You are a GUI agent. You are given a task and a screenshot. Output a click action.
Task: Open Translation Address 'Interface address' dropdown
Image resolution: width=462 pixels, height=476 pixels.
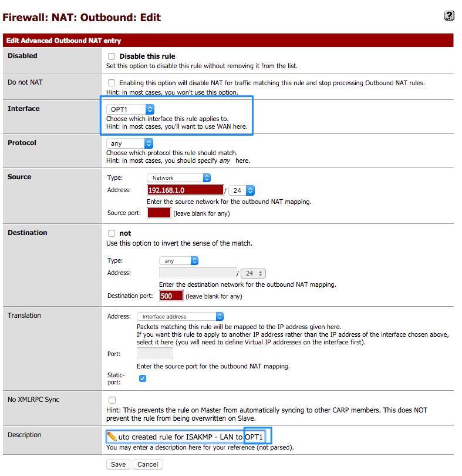pos(180,317)
